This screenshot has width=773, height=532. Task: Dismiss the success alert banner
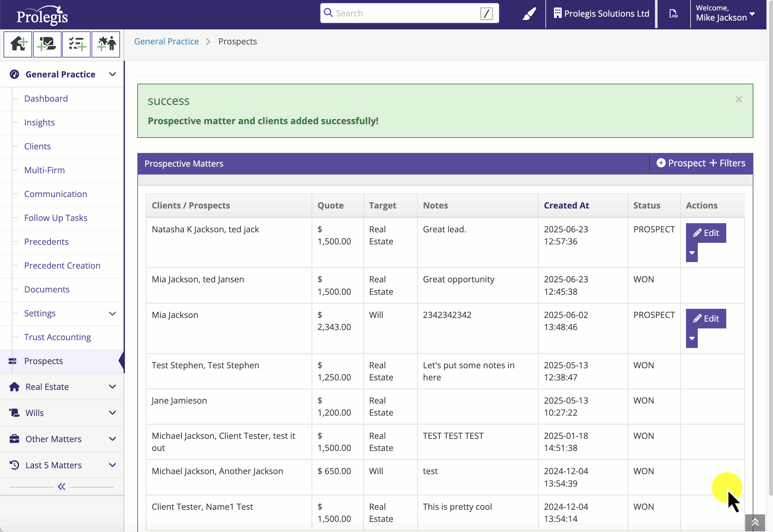pyautogui.click(x=739, y=99)
